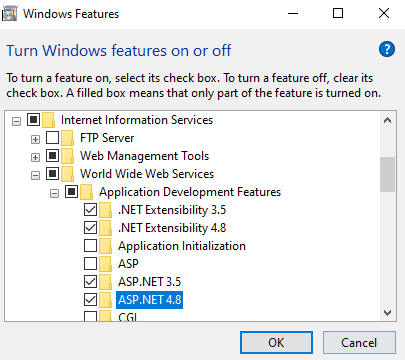Click the ASP.NET 4.8 folder icon
405x360 pixels.
pyautogui.click(x=106, y=300)
